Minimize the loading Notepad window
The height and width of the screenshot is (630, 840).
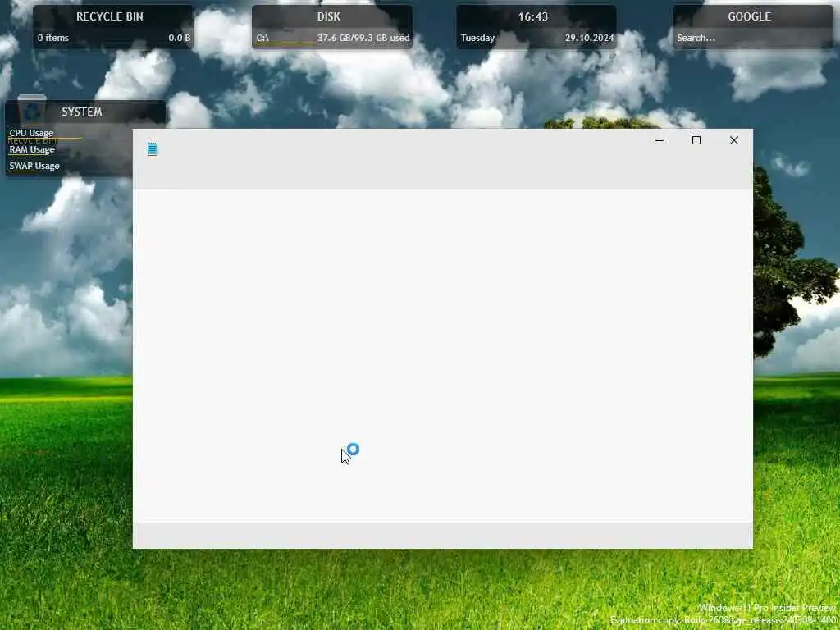660,140
